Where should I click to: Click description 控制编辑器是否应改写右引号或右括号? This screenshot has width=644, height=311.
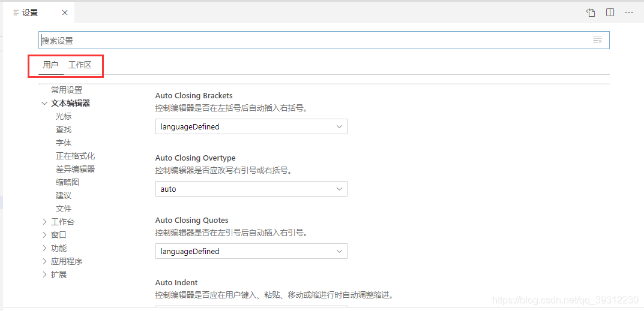(x=224, y=170)
